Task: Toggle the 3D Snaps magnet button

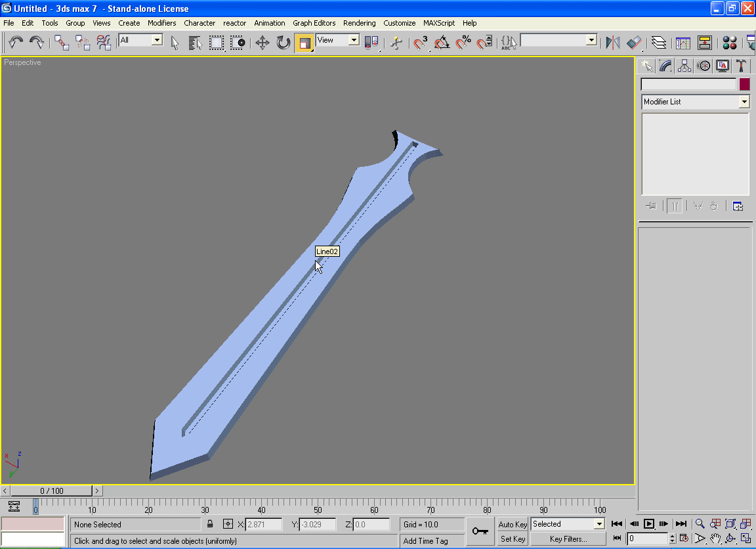Action: 421,43
